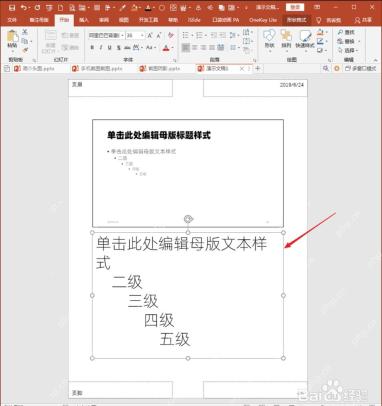Image resolution: width=382 pixels, height=406 pixels.
Task: Open the font name combo box
Action: [x=107, y=35]
